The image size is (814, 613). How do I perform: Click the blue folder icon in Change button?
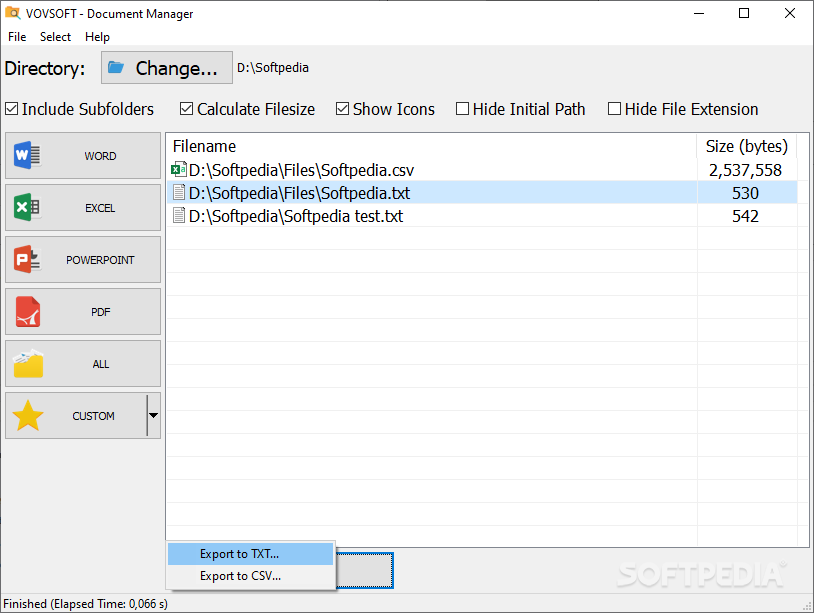click(116, 67)
